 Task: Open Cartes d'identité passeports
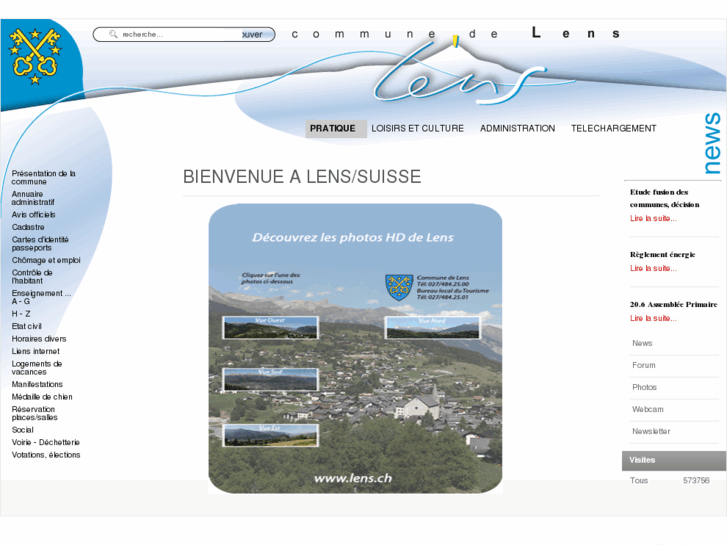40,244
